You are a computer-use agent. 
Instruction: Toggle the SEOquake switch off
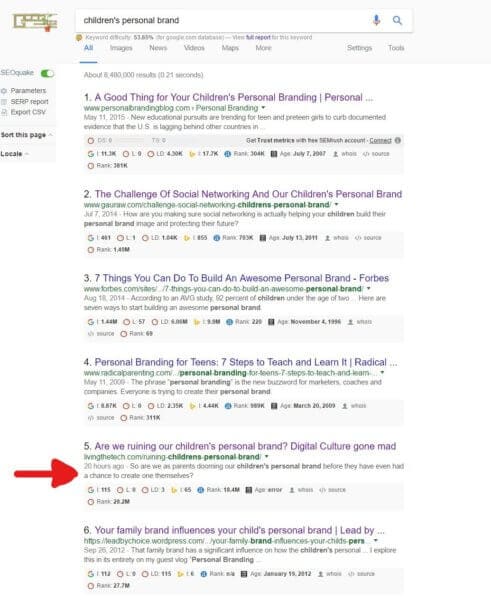pos(47,73)
